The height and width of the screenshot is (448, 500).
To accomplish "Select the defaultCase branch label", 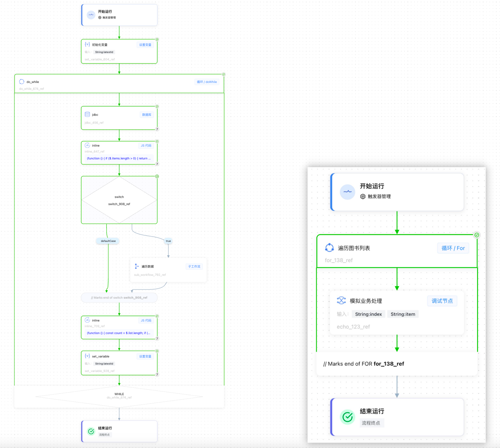I will click(x=108, y=241).
